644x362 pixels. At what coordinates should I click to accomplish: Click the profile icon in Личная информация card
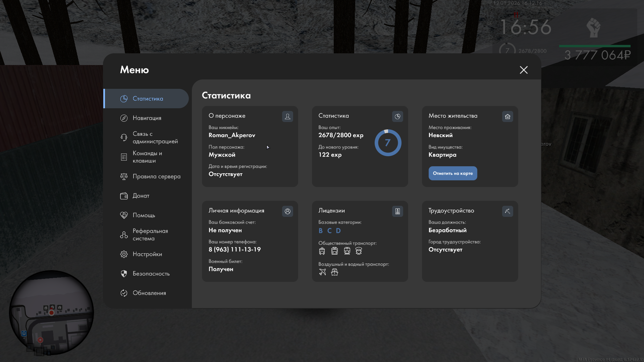click(x=287, y=211)
